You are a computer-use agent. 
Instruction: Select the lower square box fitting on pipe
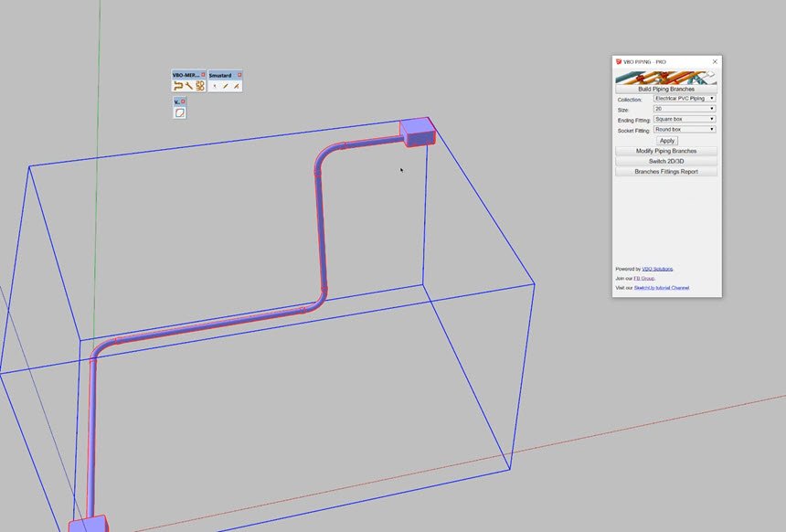[89, 524]
